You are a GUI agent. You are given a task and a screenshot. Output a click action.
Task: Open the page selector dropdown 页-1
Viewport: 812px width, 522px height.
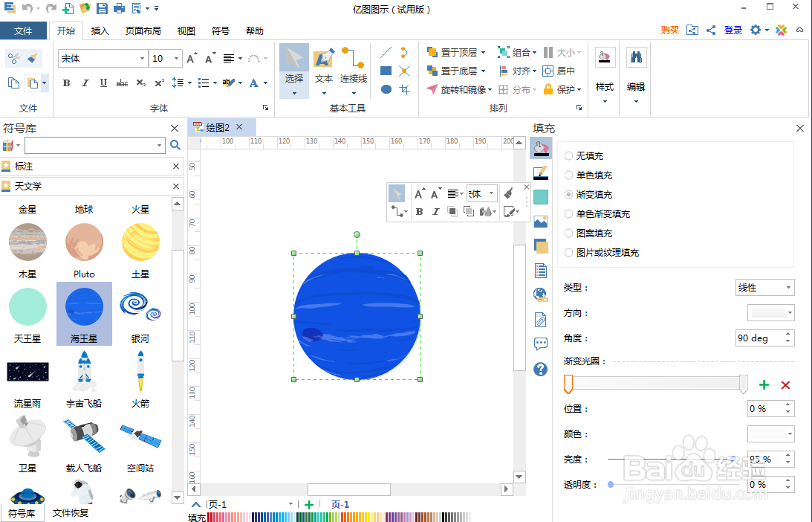click(x=290, y=504)
